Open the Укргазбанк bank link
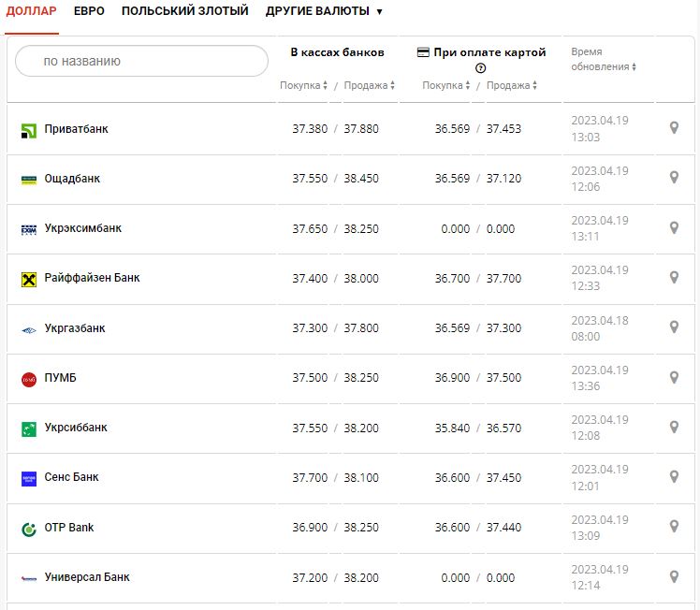Screen dimensions: 700x610 pos(75,328)
